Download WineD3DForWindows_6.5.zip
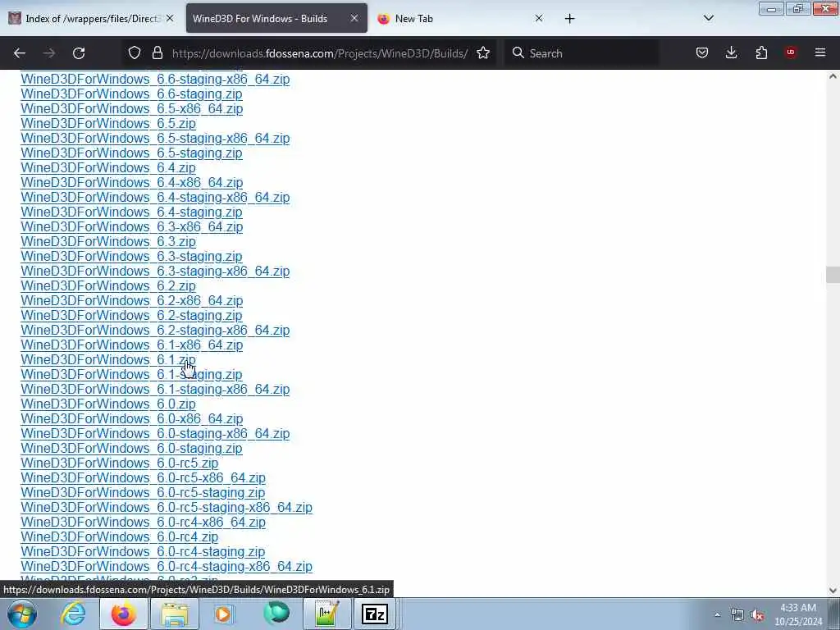Screen dimensions: 840x630 [108, 124]
